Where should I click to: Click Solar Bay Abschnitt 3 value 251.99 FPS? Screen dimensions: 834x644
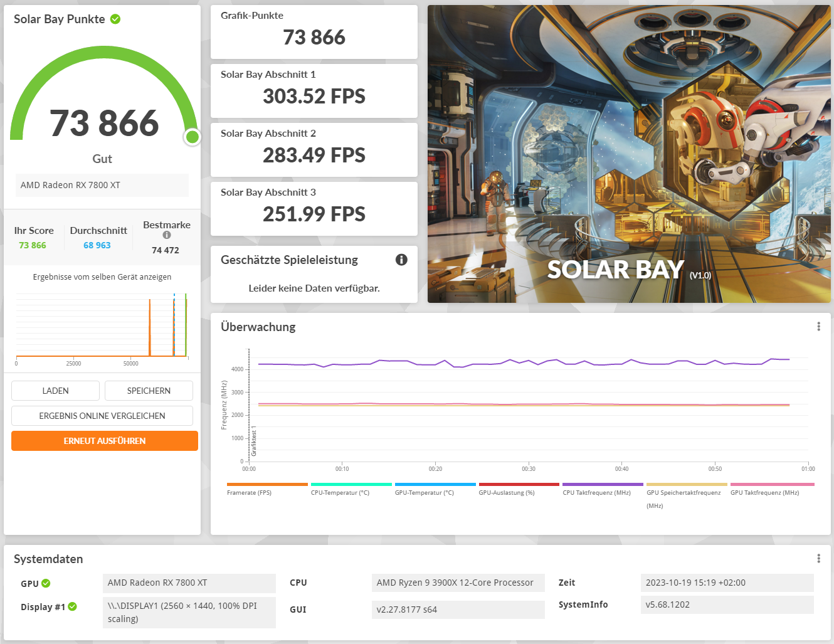tap(314, 214)
